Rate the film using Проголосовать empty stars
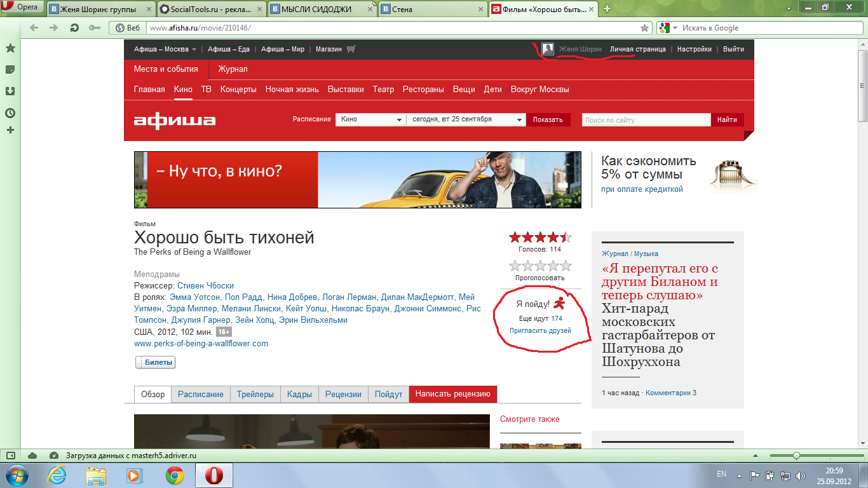 coord(540,266)
